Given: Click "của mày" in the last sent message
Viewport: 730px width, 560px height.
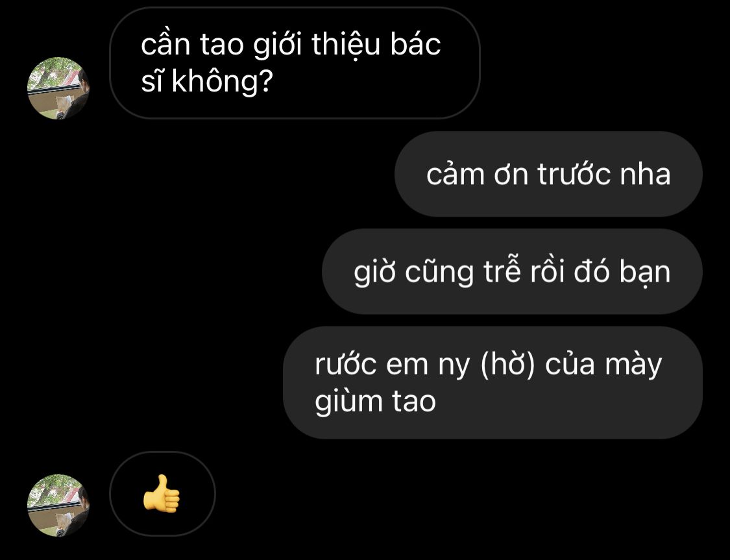Looking at the screenshot, I should (603, 365).
